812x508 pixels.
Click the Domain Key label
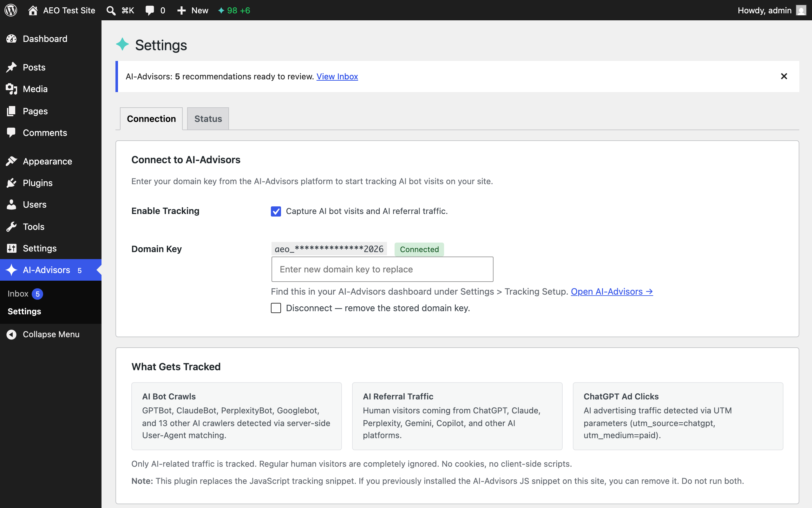coord(157,249)
